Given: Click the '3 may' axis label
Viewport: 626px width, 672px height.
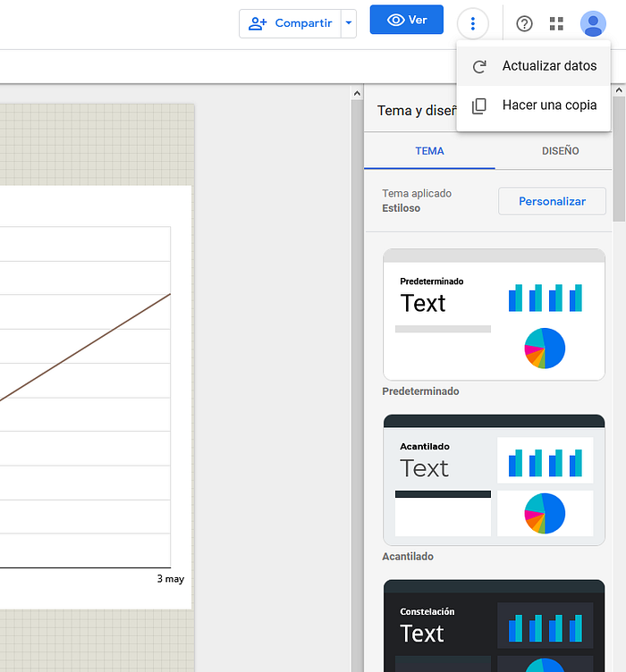Looking at the screenshot, I should 171,579.
